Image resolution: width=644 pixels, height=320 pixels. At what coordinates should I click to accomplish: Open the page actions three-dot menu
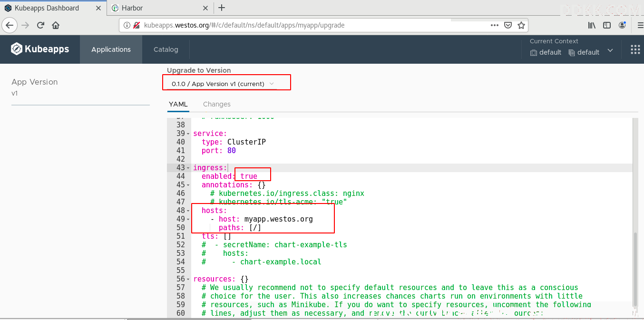495,25
